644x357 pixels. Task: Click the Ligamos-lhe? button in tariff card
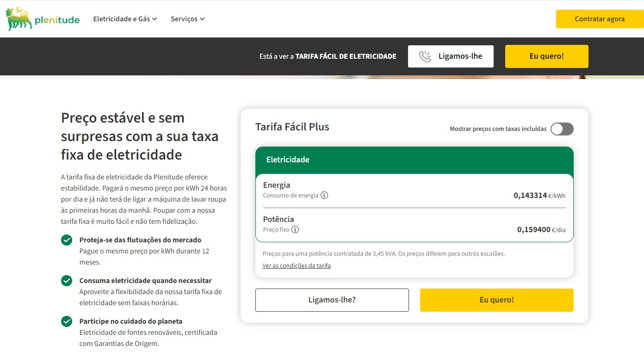tap(332, 300)
